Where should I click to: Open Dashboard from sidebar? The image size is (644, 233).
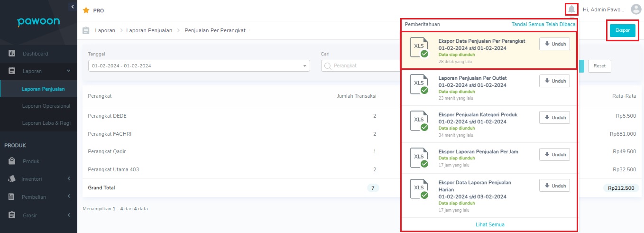[x=38, y=54]
